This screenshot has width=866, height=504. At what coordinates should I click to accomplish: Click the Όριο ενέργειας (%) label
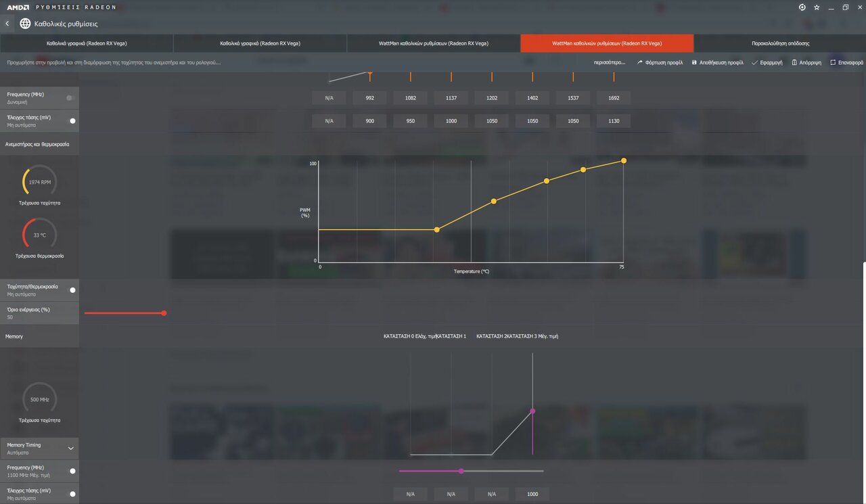(x=28, y=309)
